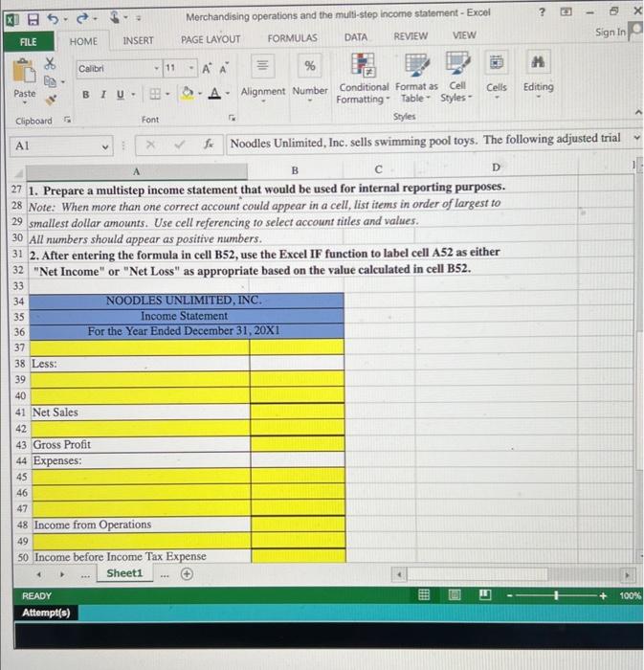Click the formula bar Cancel X
Viewport: 644px width, 670px height.
click(x=150, y=145)
